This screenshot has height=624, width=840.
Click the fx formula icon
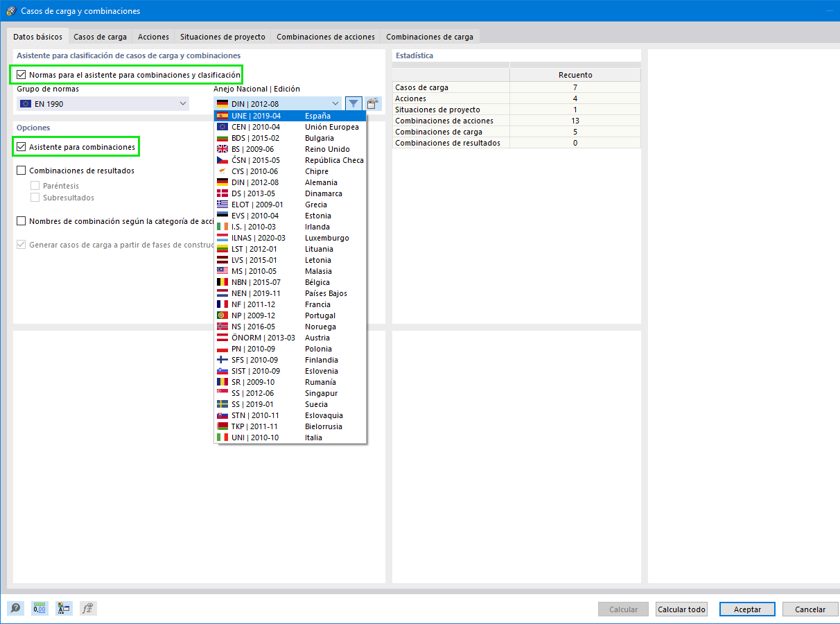tap(87, 608)
